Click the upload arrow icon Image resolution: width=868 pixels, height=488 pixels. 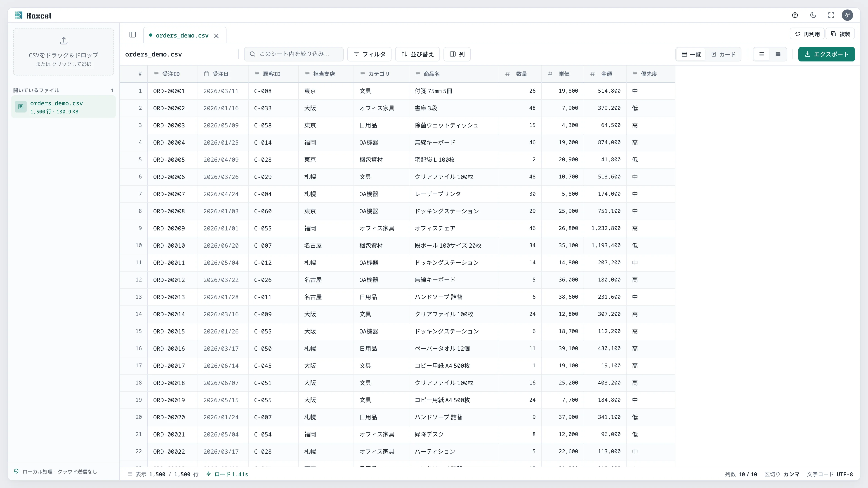(63, 41)
